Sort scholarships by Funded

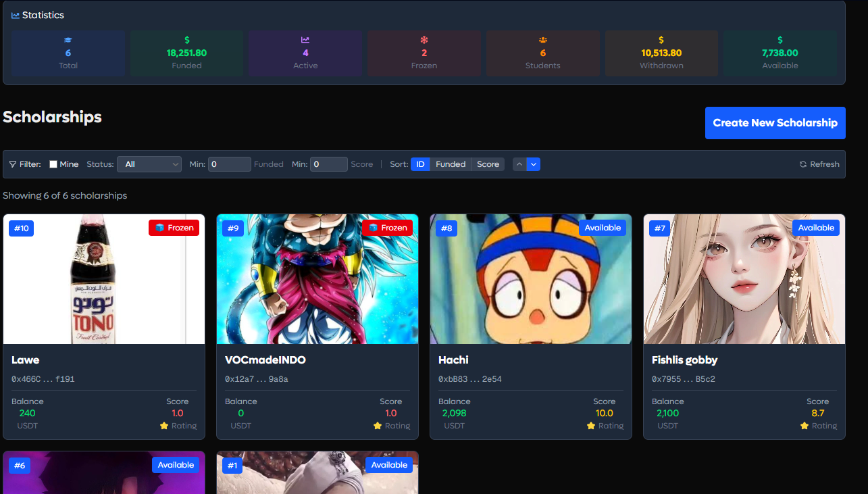(x=451, y=164)
